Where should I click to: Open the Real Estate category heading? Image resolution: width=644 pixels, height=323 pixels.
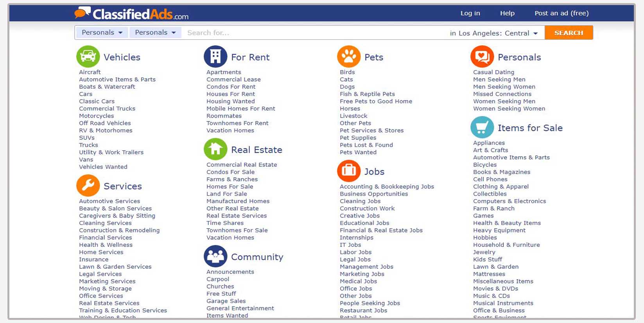(257, 150)
